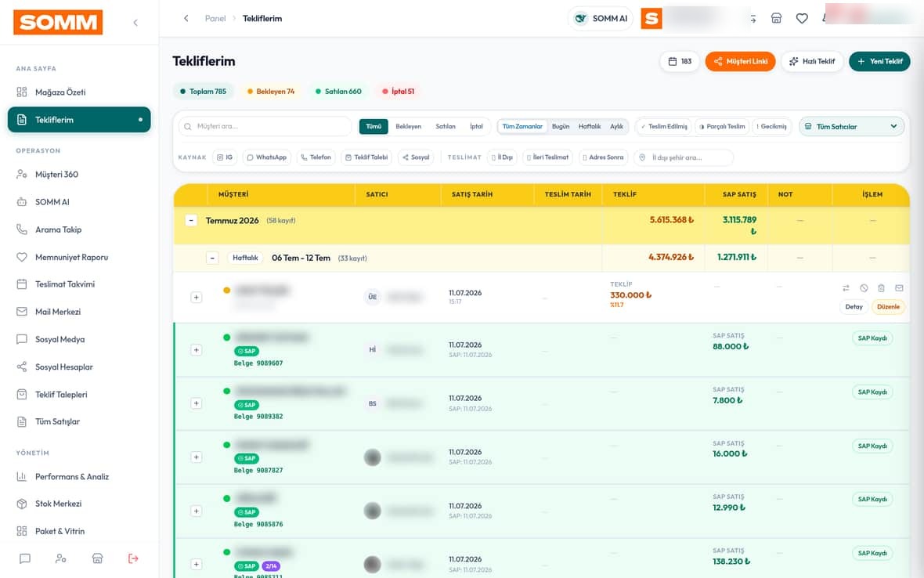Enable the Teslim Edilmiş delivery filter
Viewport: 924px width, 578px height.
click(x=664, y=127)
